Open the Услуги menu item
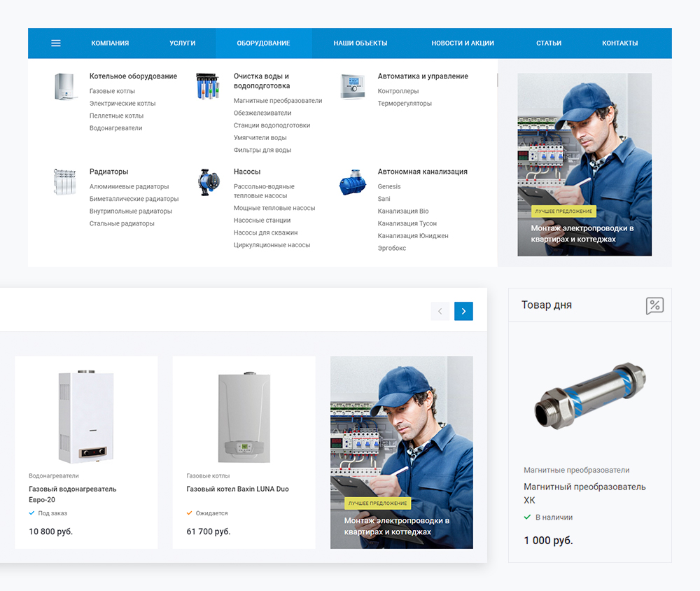Image resolution: width=700 pixels, height=591 pixels. (182, 43)
